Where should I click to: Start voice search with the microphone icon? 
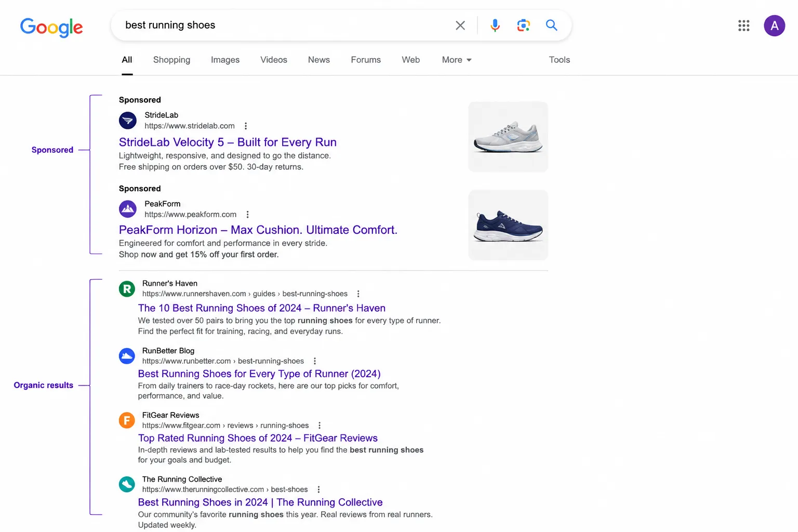[495, 25]
